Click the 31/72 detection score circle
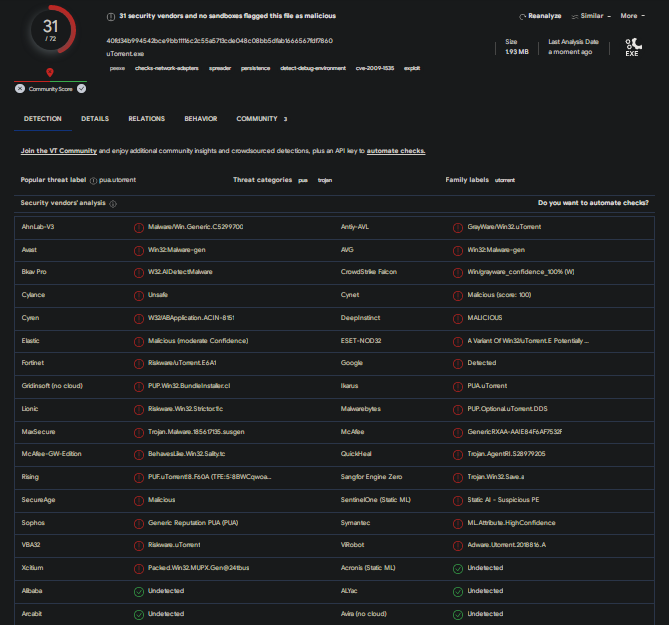The width and height of the screenshot is (669, 625). tap(50, 33)
